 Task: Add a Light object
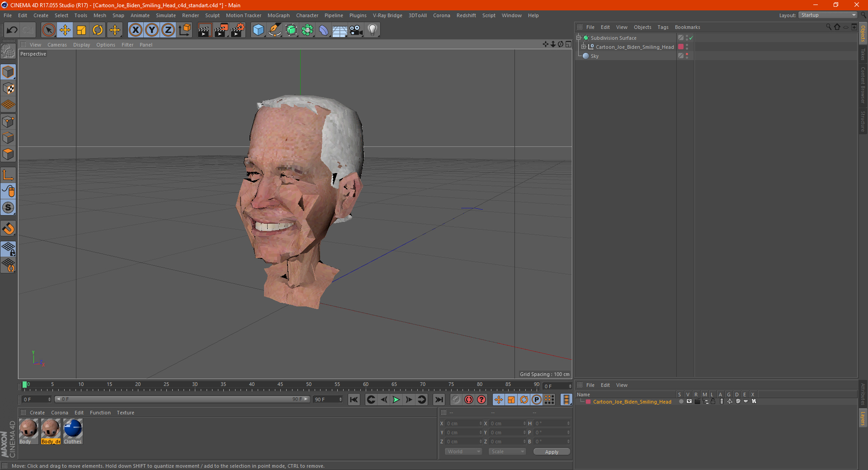coord(372,30)
